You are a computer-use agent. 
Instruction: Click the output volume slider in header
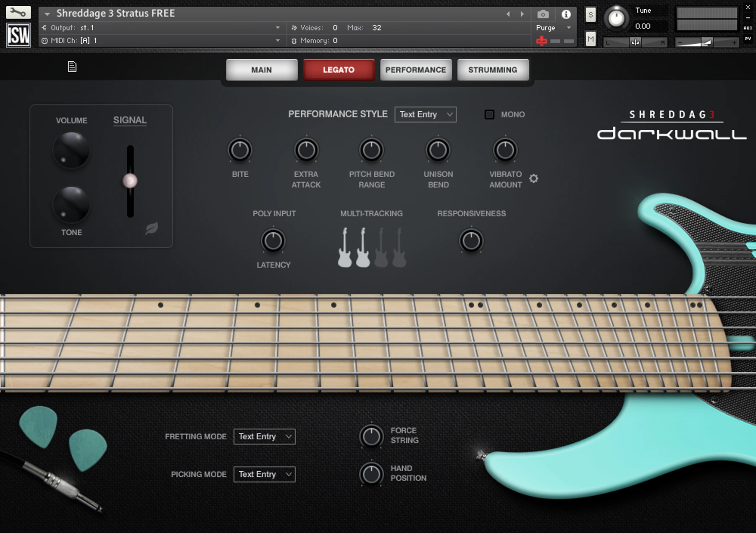click(x=707, y=42)
